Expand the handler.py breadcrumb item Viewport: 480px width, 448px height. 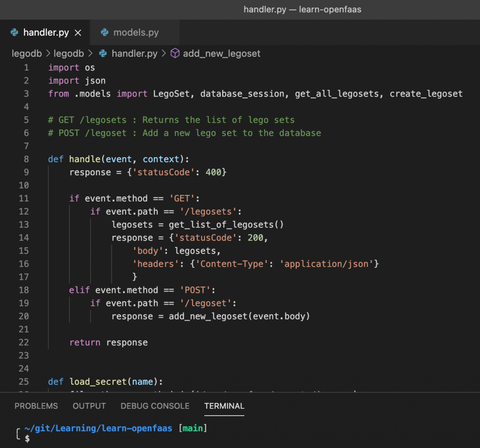coord(134,53)
